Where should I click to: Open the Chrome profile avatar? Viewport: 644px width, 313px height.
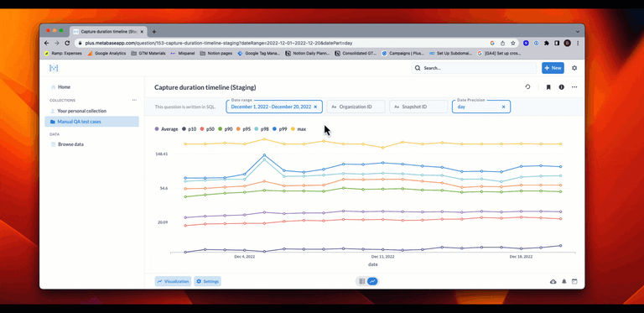point(567,43)
